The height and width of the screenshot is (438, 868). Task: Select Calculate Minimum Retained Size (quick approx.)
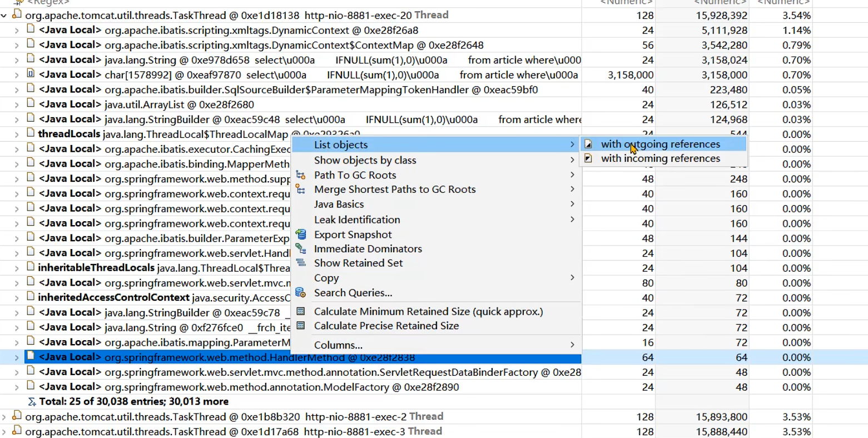(437, 311)
